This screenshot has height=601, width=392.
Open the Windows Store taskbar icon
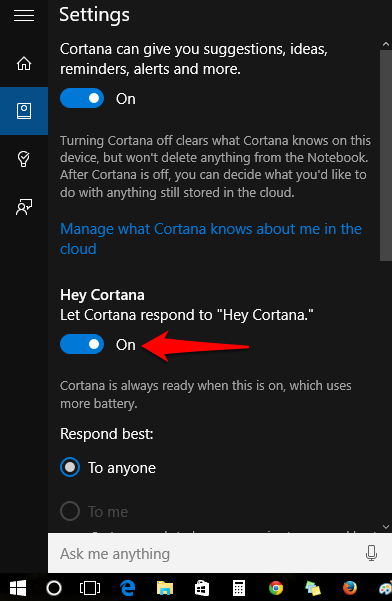[202, 588]
